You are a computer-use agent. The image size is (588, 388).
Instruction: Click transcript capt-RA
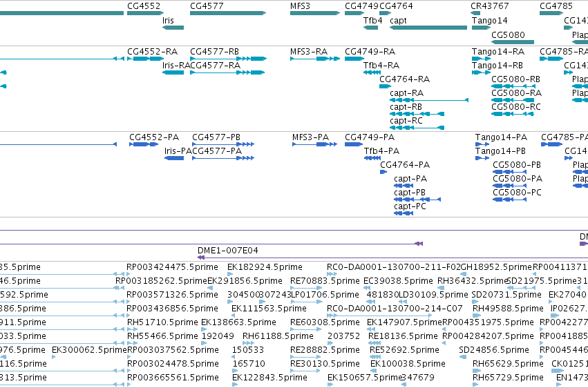(x=429, y=100)
